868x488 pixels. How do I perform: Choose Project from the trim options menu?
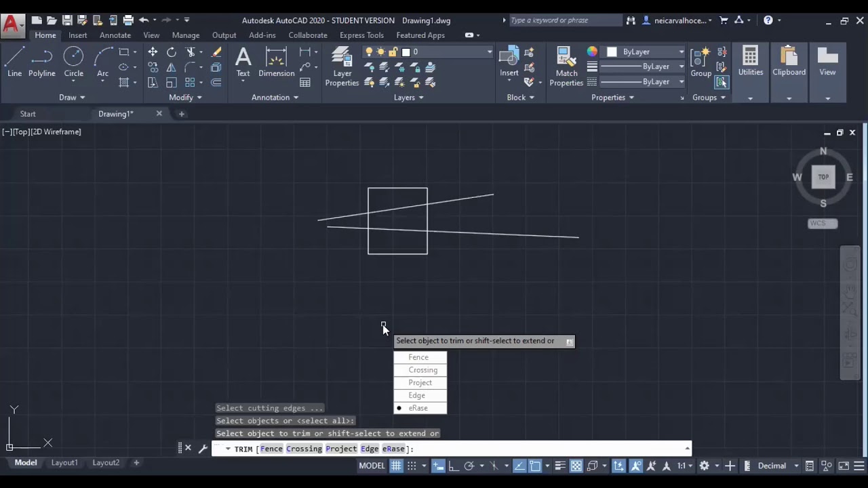420,383
